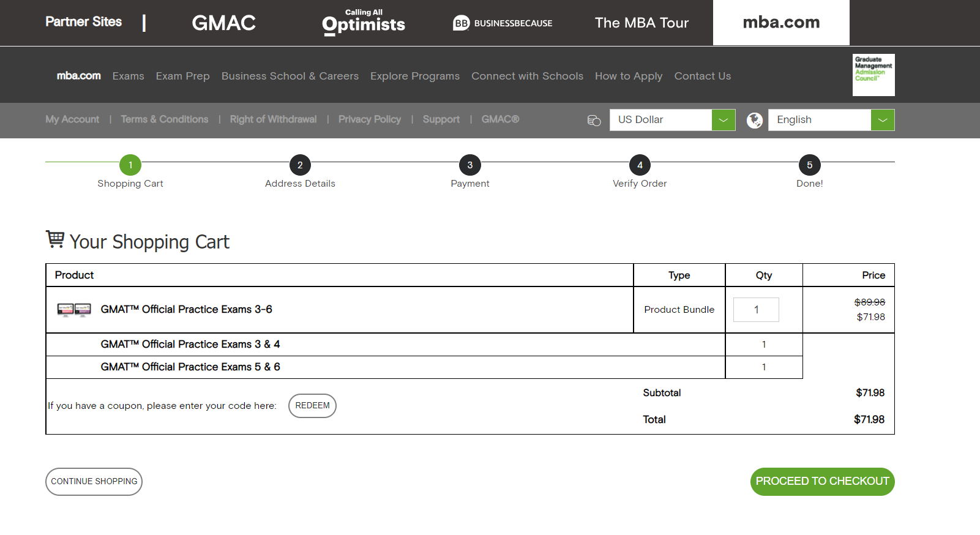Open Right of Withdrawal link

274,119
